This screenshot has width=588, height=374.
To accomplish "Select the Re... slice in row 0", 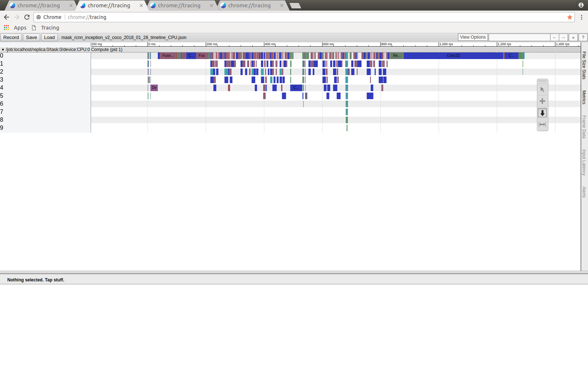I will (x=397, y=56).
